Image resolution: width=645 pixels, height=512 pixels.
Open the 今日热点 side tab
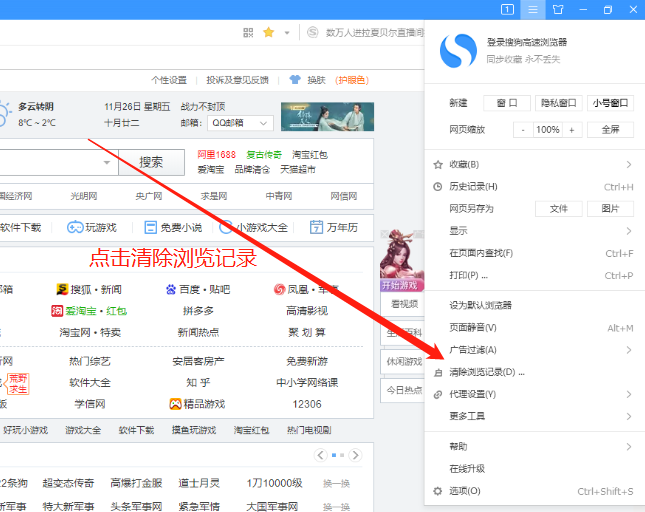pos(402,390)
